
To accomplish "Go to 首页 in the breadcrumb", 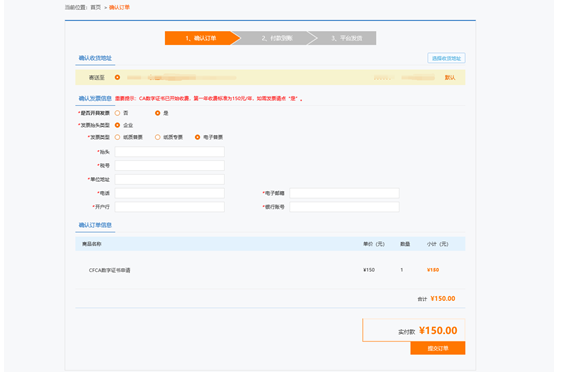I will [x=96, y=7].
